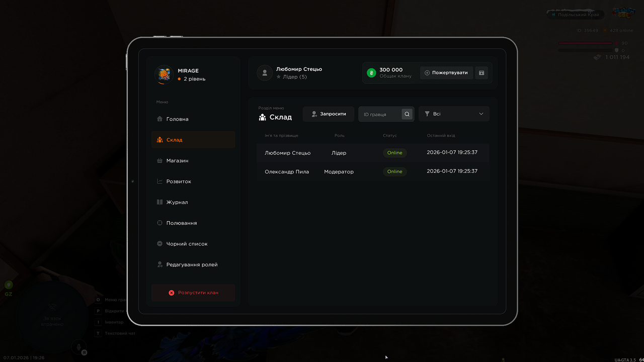Click the Роль column header
This screenshot has width=644, height=362.
[340, 136]
